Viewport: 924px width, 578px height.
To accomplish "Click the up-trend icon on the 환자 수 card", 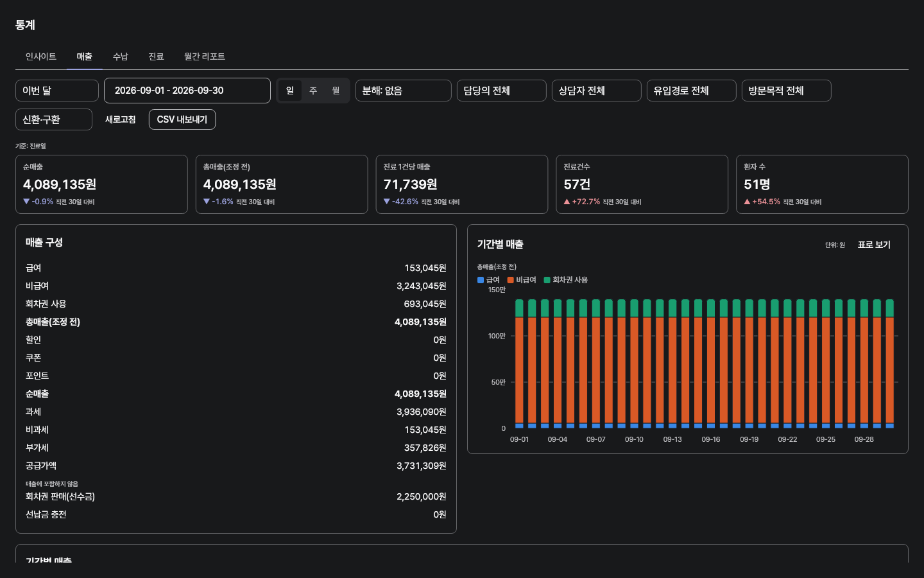I will tap(748, 202).
